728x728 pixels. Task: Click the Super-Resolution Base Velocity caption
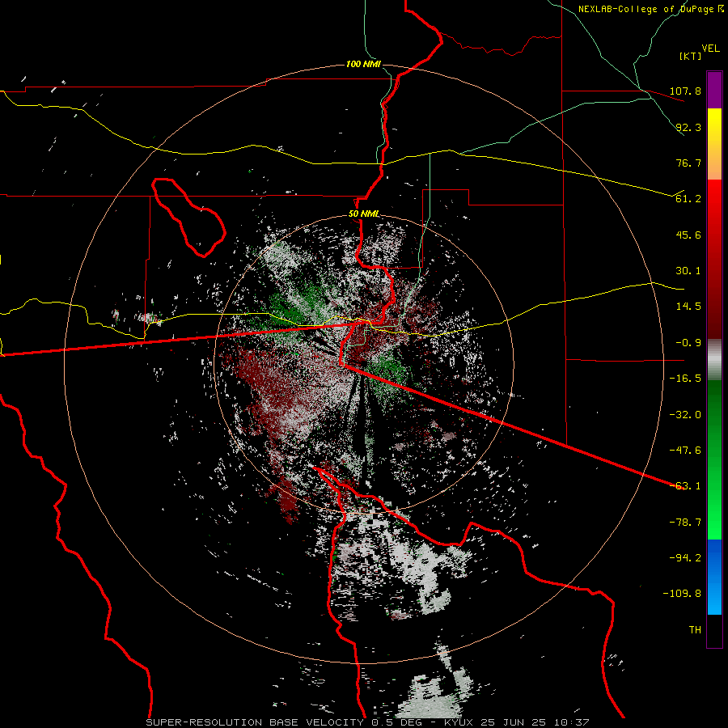[368, 722]
